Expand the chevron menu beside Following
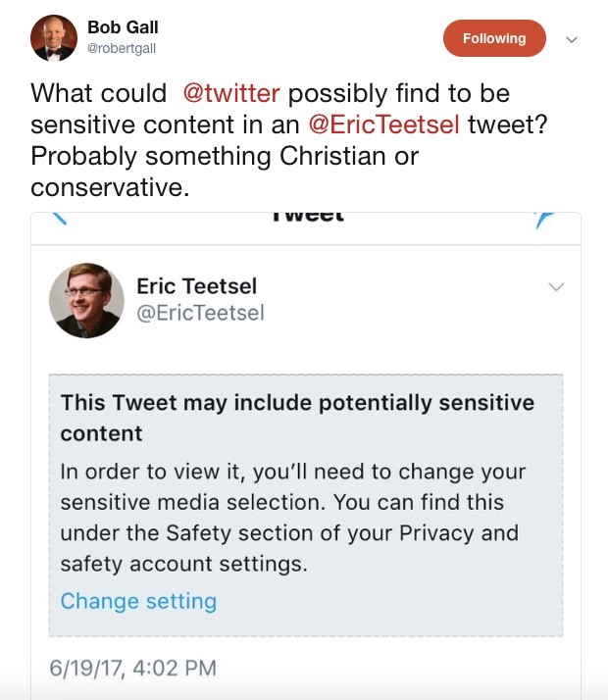This screenshot has width=608, height=700. pos(573,39)
